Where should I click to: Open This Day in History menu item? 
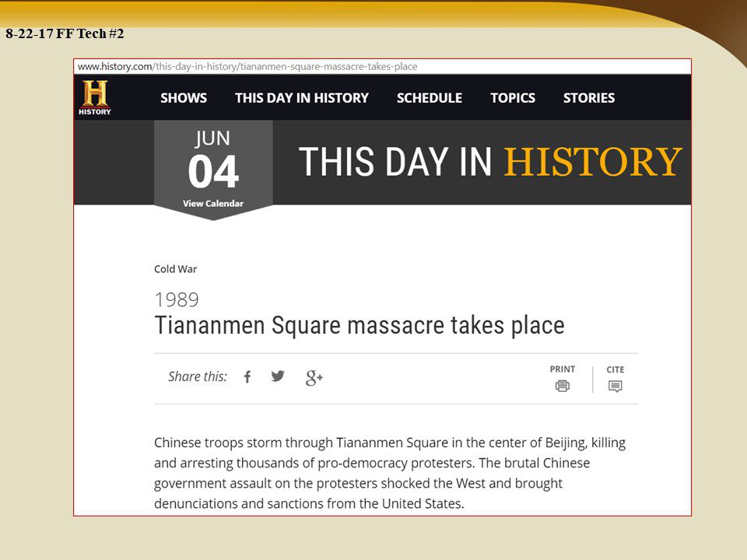click(x=302, y=98)
